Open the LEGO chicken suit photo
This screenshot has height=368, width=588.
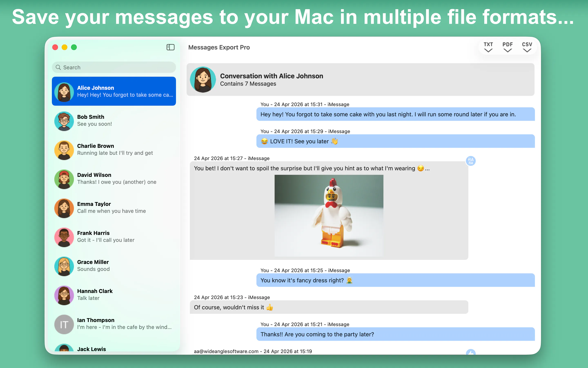click(329, 215)
